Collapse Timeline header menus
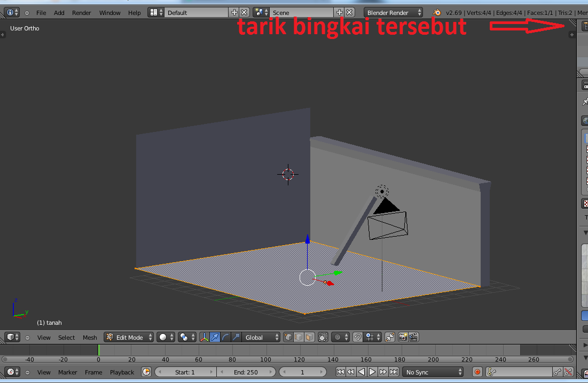 pyautogui.click(x=27, y=372)
